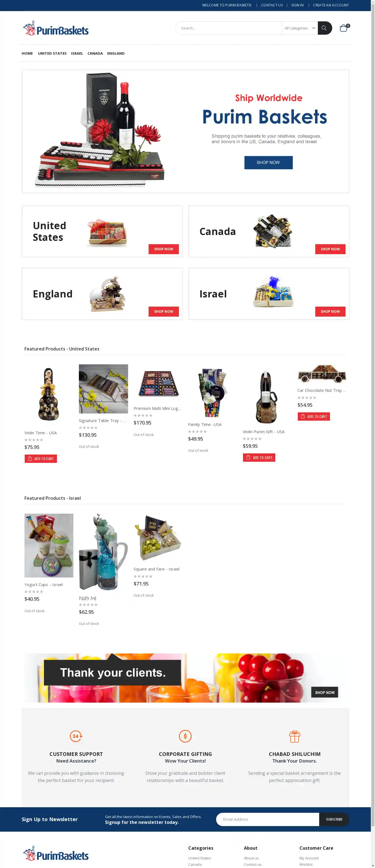This screenshot has height=868, width=375.
Task: Click the page vertical scrollbar
Action: pyautogui.click(x=373, y=434)
